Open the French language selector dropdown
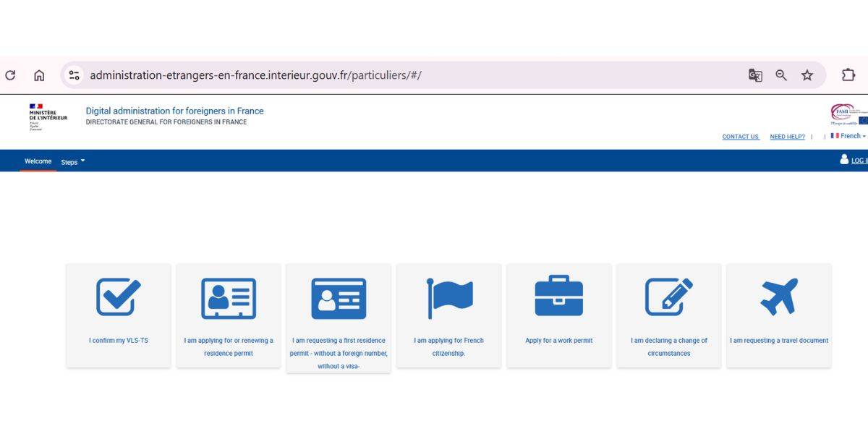 tap(849, 136)
